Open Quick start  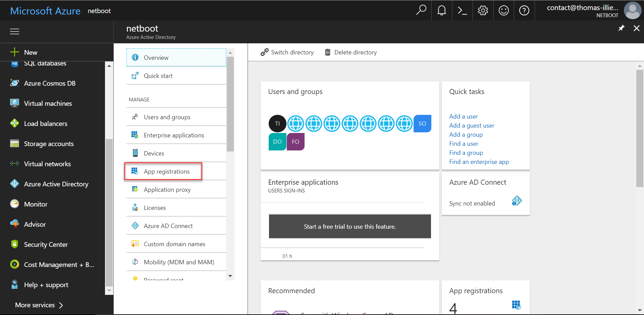(176, 76)
